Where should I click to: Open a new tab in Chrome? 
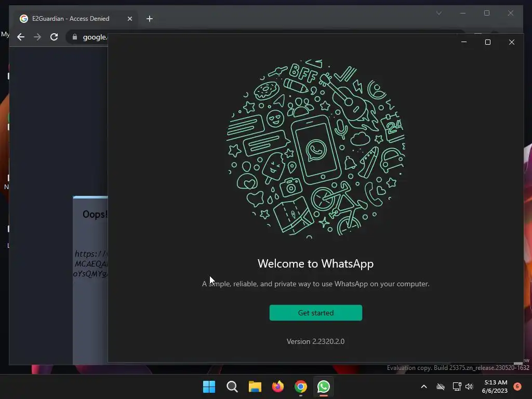(150, 19)
